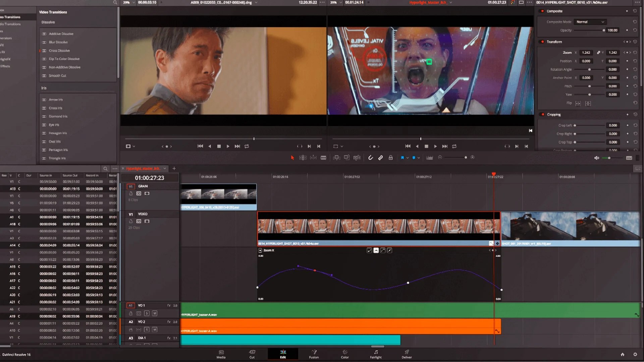Open the marker color dropdown

[418, 157]
